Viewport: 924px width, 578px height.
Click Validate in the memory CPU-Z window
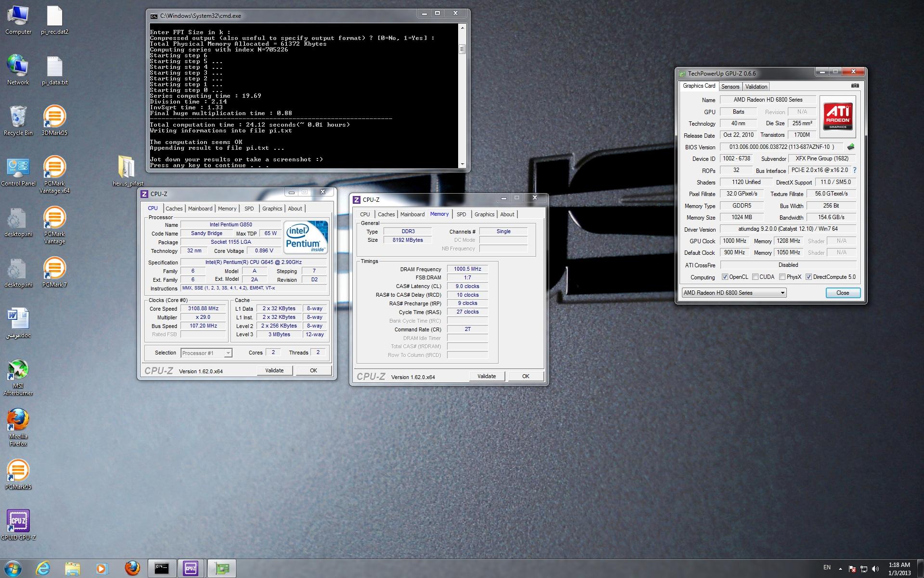(x=487, y=376)
